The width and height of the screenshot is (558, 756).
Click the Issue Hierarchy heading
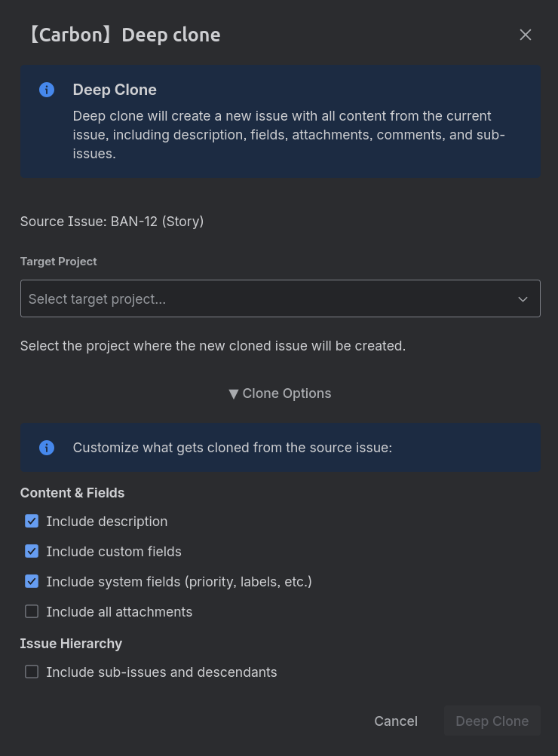tap(71, 644)
